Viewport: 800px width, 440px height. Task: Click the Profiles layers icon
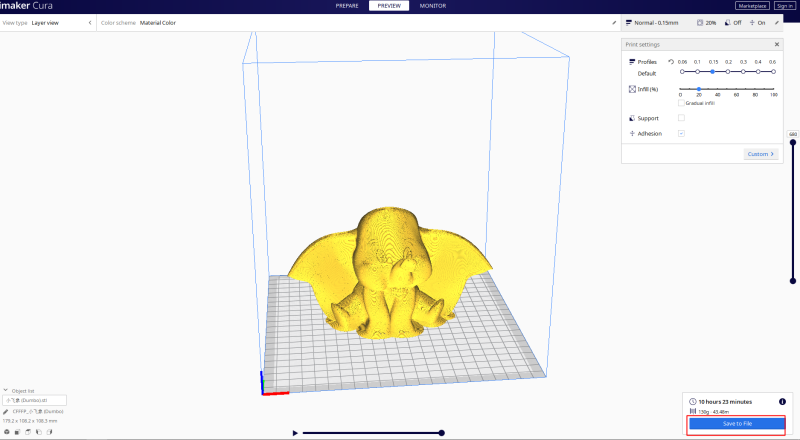click(x=632, y=62)
